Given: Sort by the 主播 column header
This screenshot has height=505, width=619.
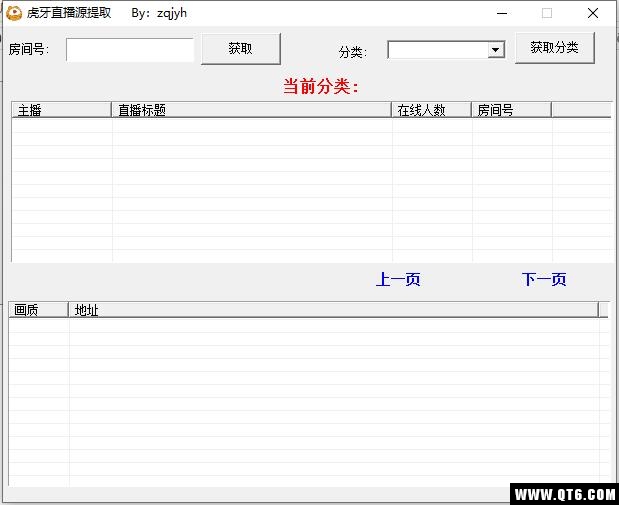Looking at the screenshot, I should click(62, 110).
